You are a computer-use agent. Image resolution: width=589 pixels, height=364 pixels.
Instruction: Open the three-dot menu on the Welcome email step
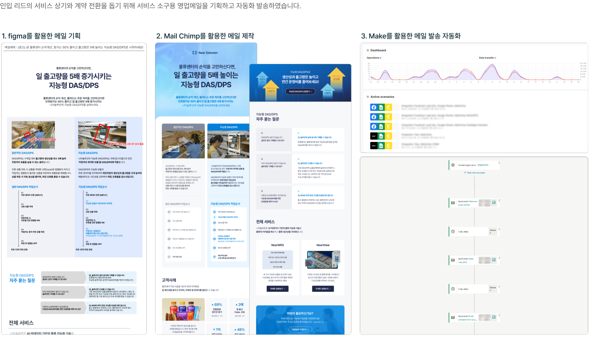pyautogui.click(x=499, y=201)
